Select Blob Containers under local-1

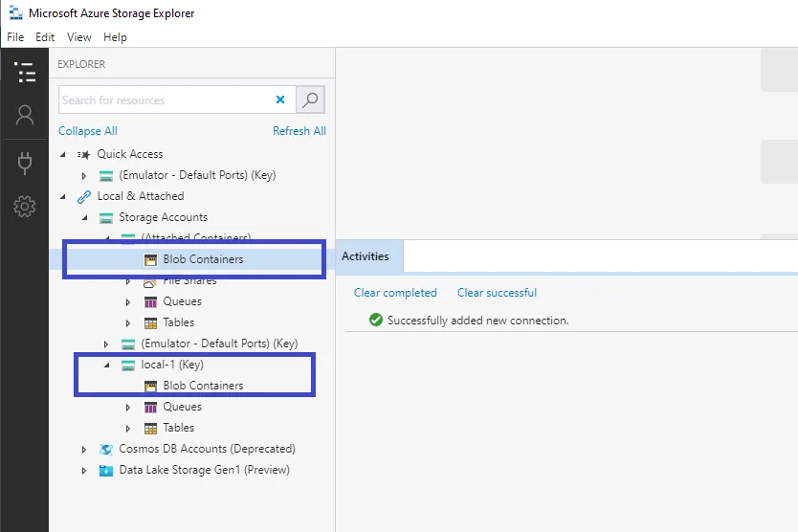pyautogui.click(x=203, y=386)
